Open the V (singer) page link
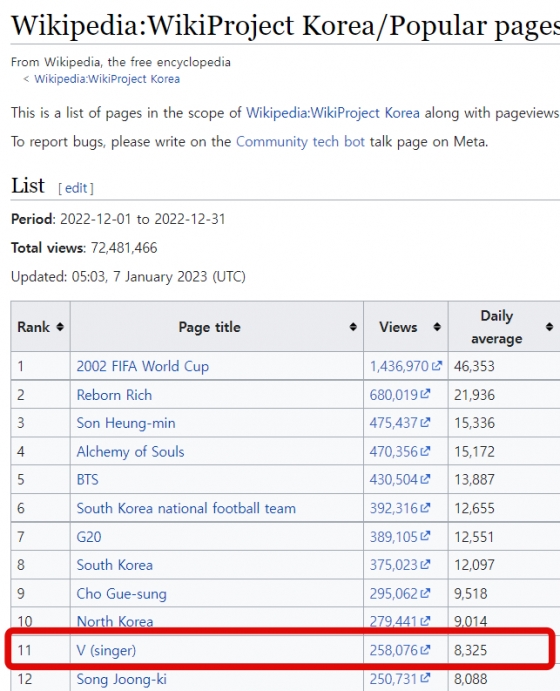 click(106, 650)
